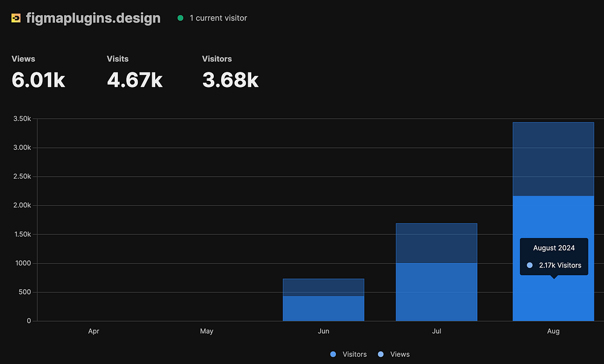The image size is (604, 364).
Task: Click the June views bar top segment
Action: click(324, 287)
